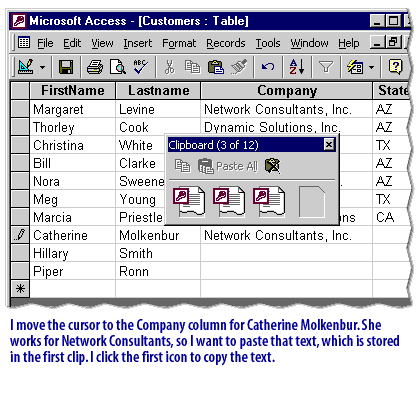Paste the third clip in Clipboard
420x420 pixels.
tap(269, 202)
